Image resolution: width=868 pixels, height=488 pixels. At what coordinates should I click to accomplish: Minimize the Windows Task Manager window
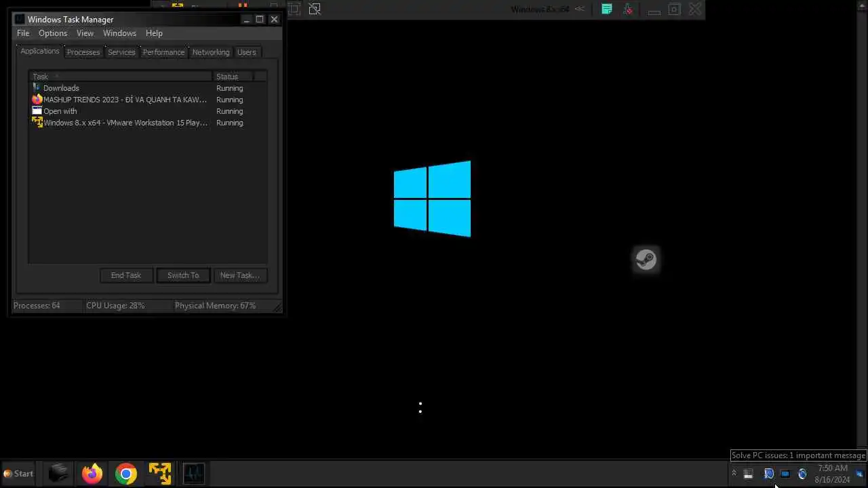[246, 19]
